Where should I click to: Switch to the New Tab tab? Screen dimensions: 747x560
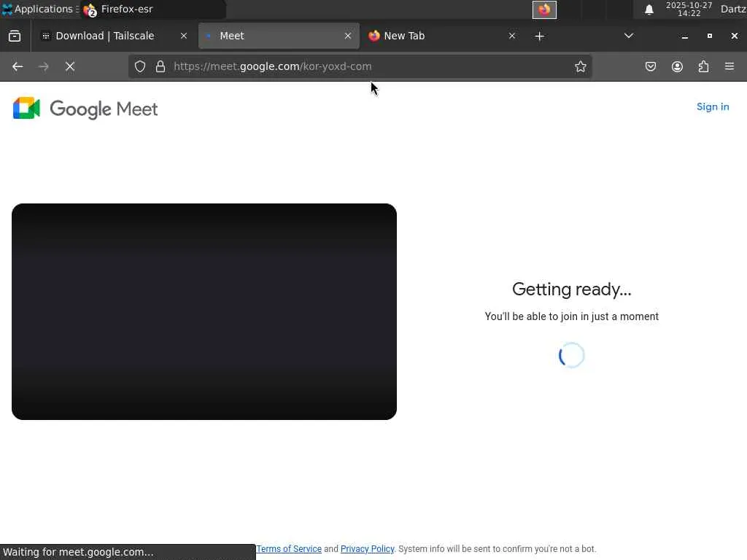click(443, 36)
